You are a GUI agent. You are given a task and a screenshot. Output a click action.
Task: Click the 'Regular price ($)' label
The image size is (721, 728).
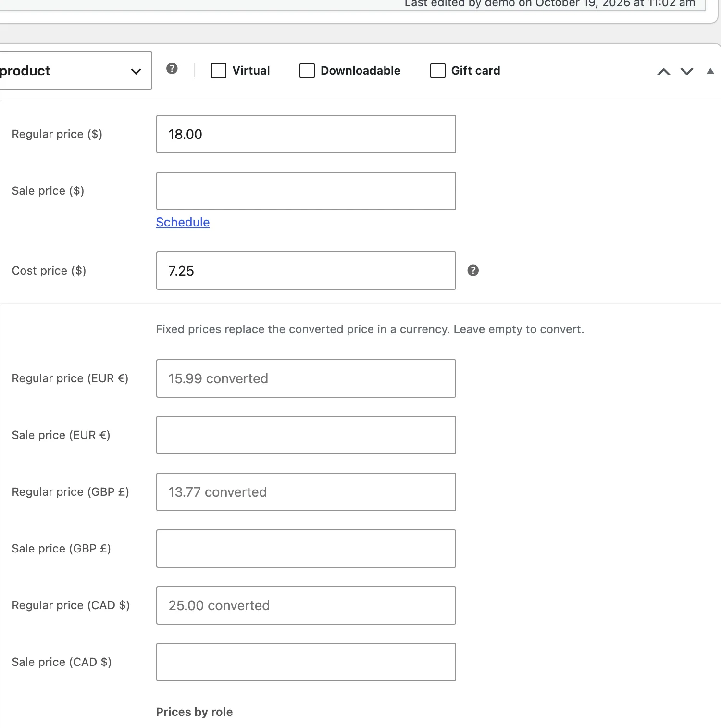point(57,134)
